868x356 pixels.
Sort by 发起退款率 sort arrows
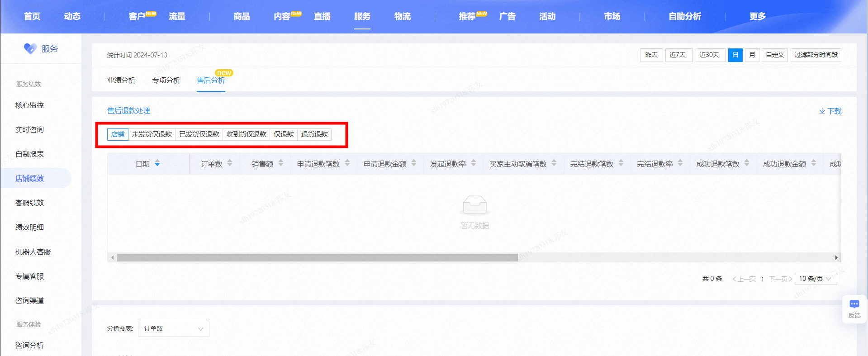(474, 163)
